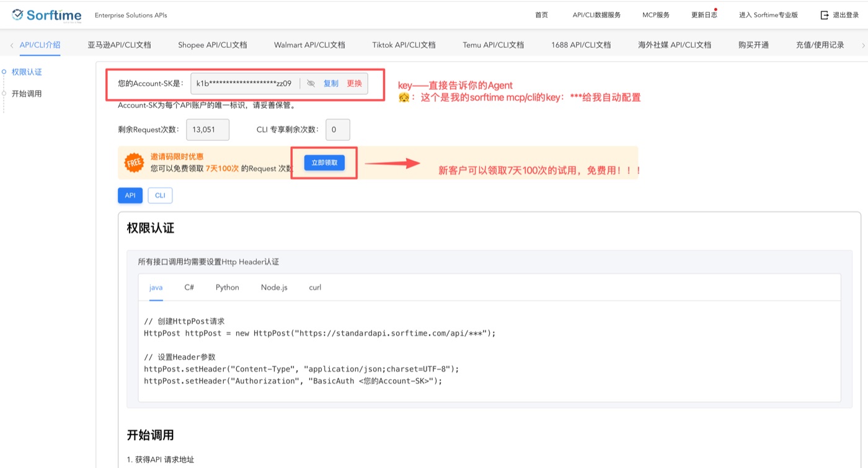The height and width of the screenshot is (468, 868).
Task: Select the CLI toggle button
Action: click(160, 195)
